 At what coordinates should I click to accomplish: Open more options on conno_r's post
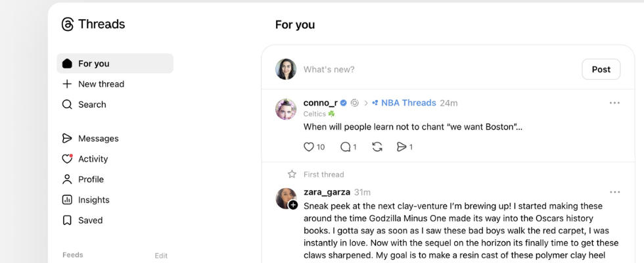click(614, 103)
